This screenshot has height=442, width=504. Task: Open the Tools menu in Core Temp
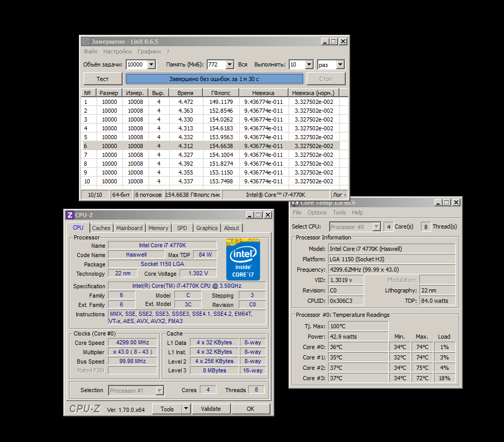[339, 212]
